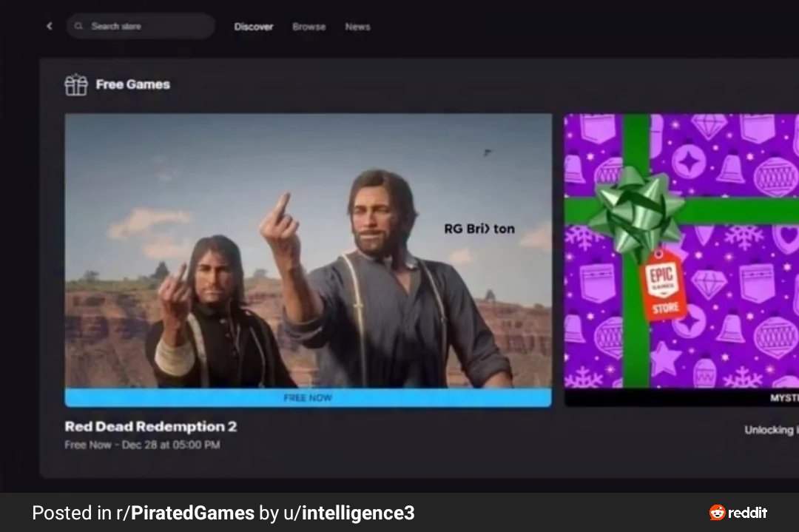Viewport: 799px width, 532px height.
Task: Click the magnifier icon in the search box
Action: (78, 26)
